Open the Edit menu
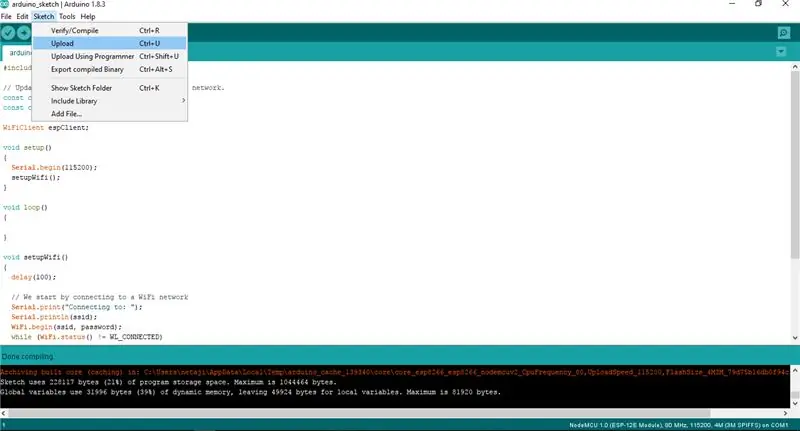This screenshot has width=800, height=431. (x=22, y=16)
